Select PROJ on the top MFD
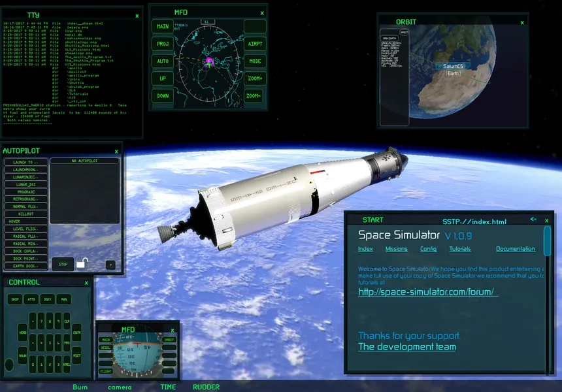Screen dimensions: 562x392 162,44
